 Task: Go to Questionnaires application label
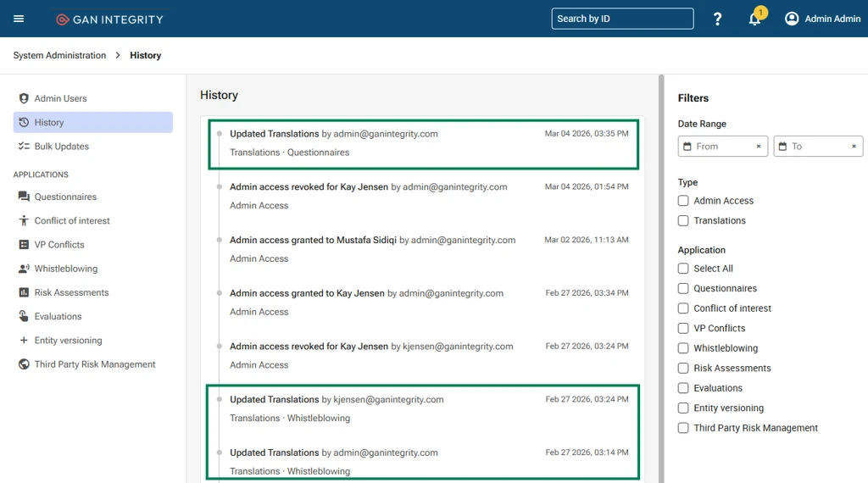(65, 197)
